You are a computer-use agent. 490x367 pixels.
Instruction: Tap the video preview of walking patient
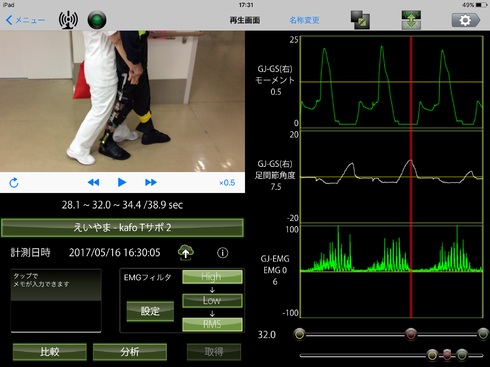coord(122,101)
